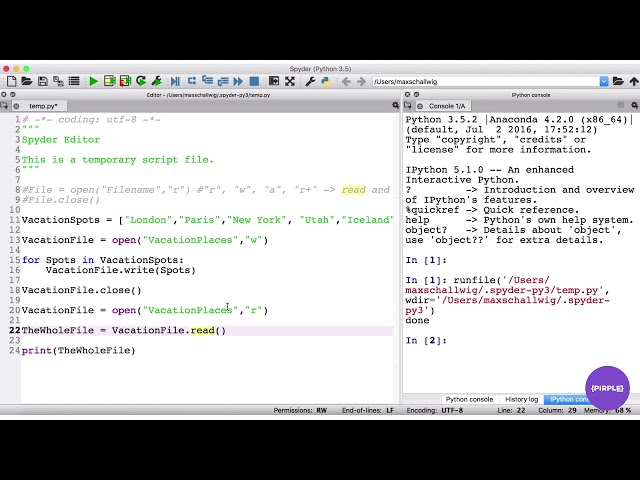640x480 pixels.
Task: Go to the parent directory with the up arrow
Action: tap(633, 81)
